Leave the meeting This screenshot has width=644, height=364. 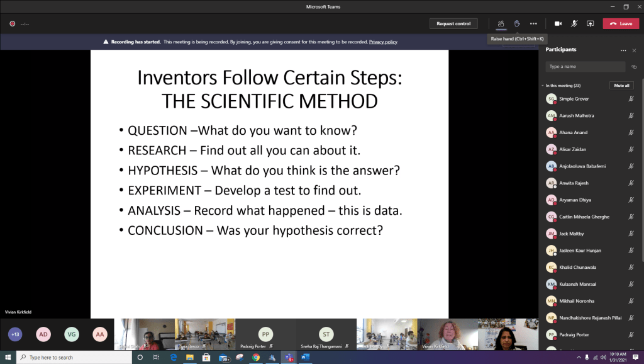coord(621,24)
